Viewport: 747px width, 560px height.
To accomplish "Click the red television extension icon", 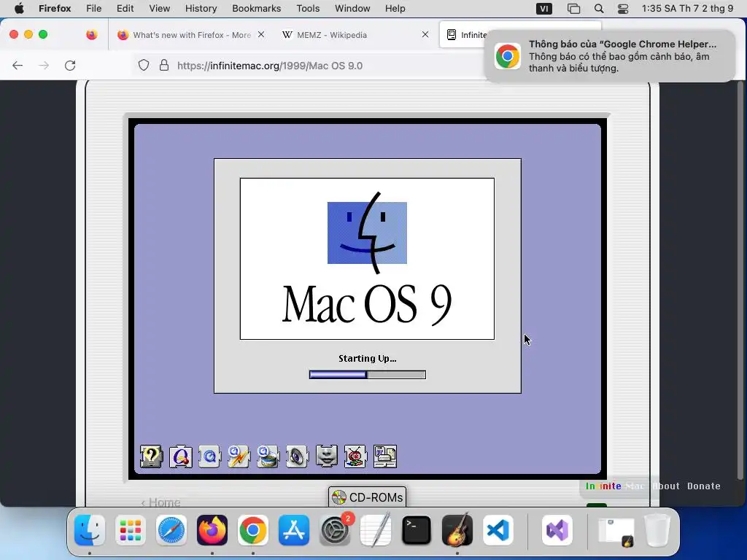I will [355, 456].
